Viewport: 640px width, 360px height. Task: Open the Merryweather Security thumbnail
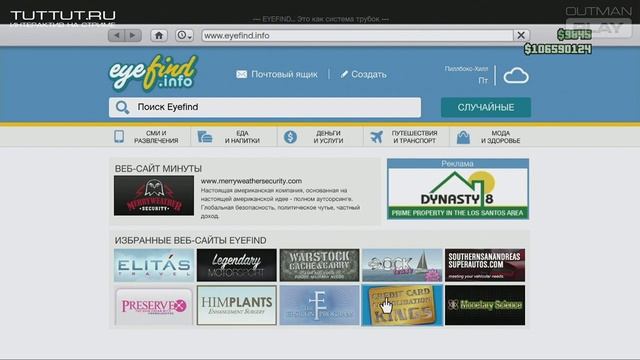[x=154, y=196]
